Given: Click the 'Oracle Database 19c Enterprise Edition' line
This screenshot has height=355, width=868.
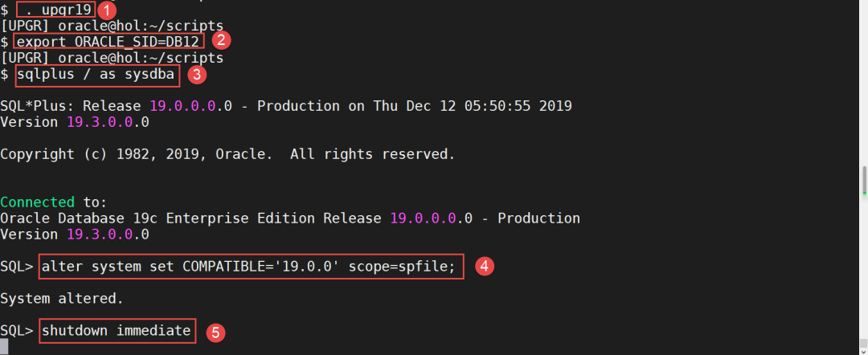Looking at the screenshot, I should click(x=193, y=218).
